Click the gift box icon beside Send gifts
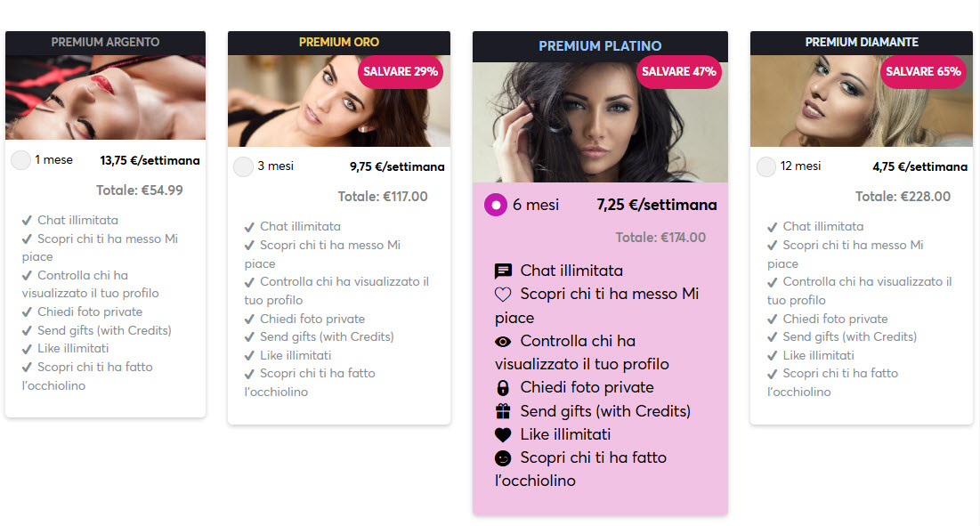Image resolution: width=980 pixels, height=526 pixels. [x=503, y=411]
